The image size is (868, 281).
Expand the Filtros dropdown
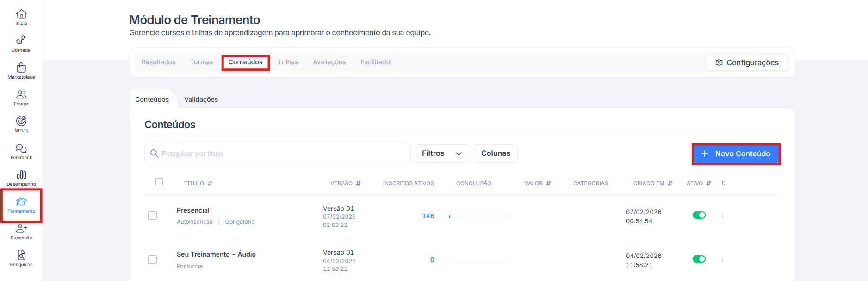point(442,153)
